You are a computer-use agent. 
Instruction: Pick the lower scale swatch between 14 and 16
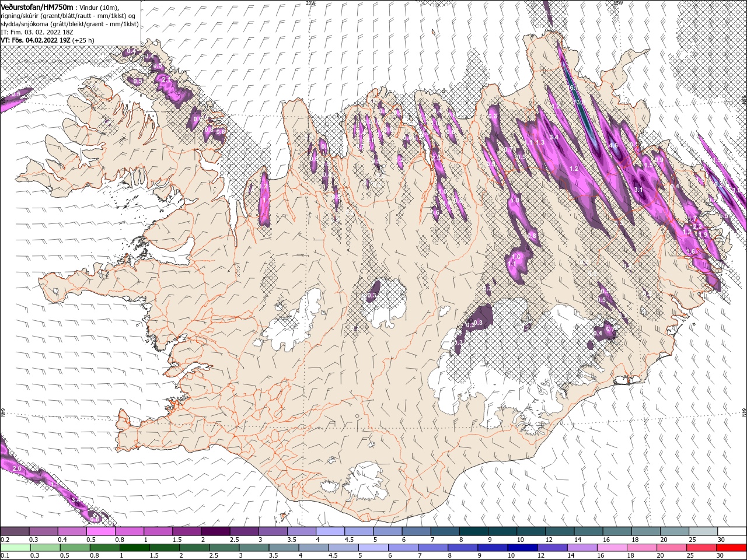(582, 547)
